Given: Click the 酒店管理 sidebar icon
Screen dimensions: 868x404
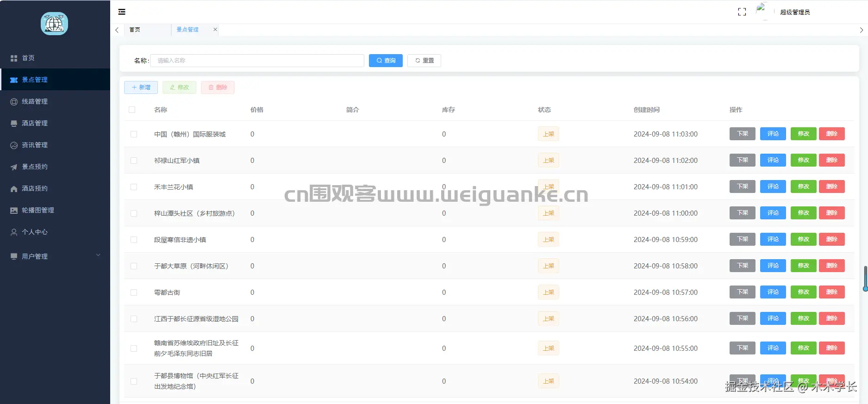Looking at the screenshot, I should (14, 124).
